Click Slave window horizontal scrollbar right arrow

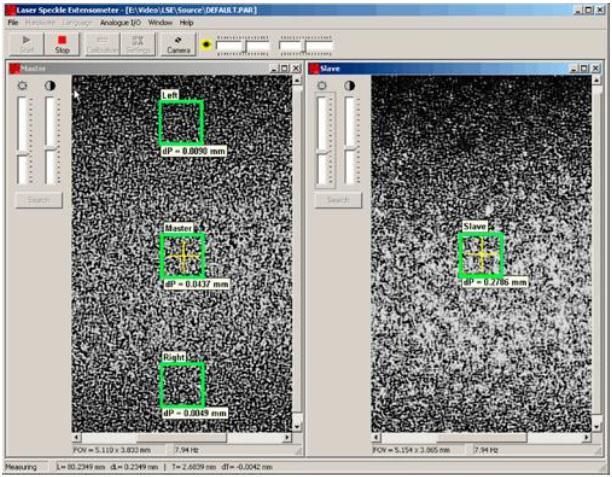[x=587, y=438]
